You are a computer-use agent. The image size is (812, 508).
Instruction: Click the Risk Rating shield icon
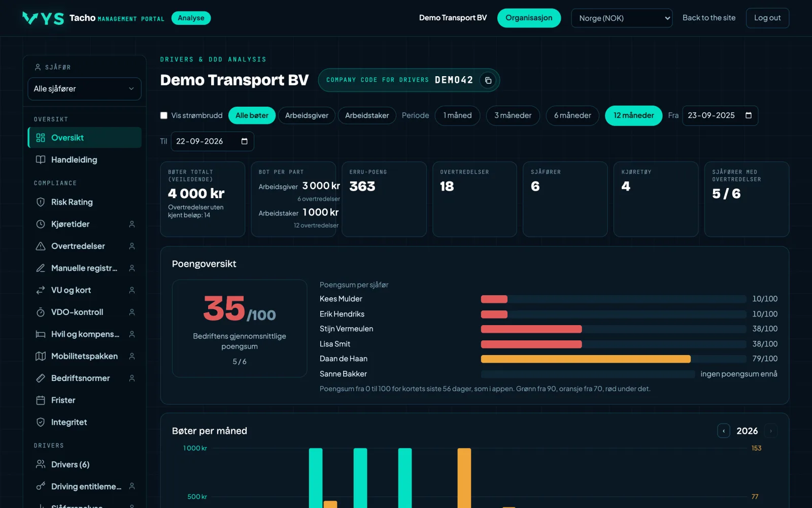point(41,202)
